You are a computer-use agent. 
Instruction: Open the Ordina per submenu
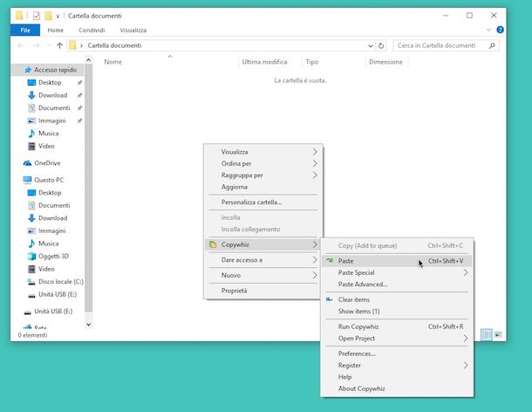[263, 163]
